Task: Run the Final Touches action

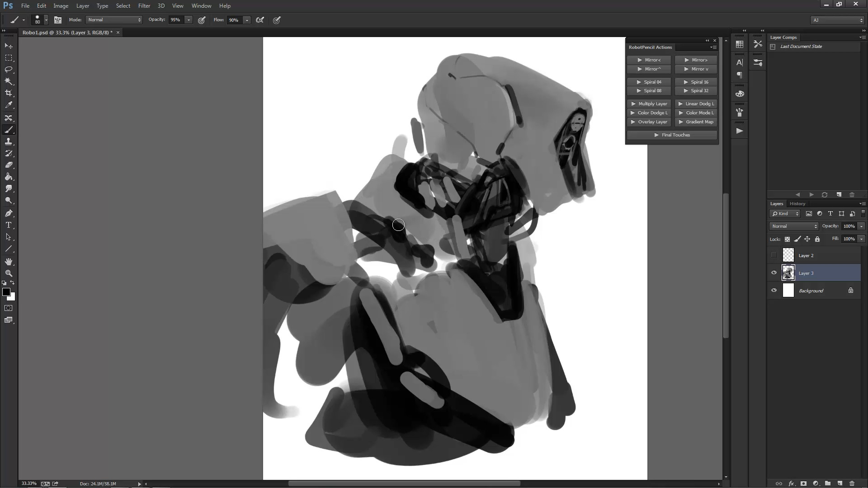Action: (672, 135)
